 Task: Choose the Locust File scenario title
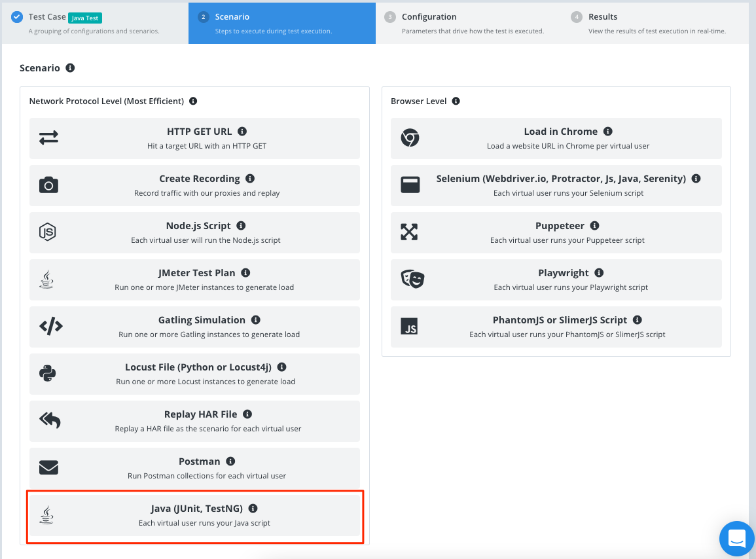(198, 367)
